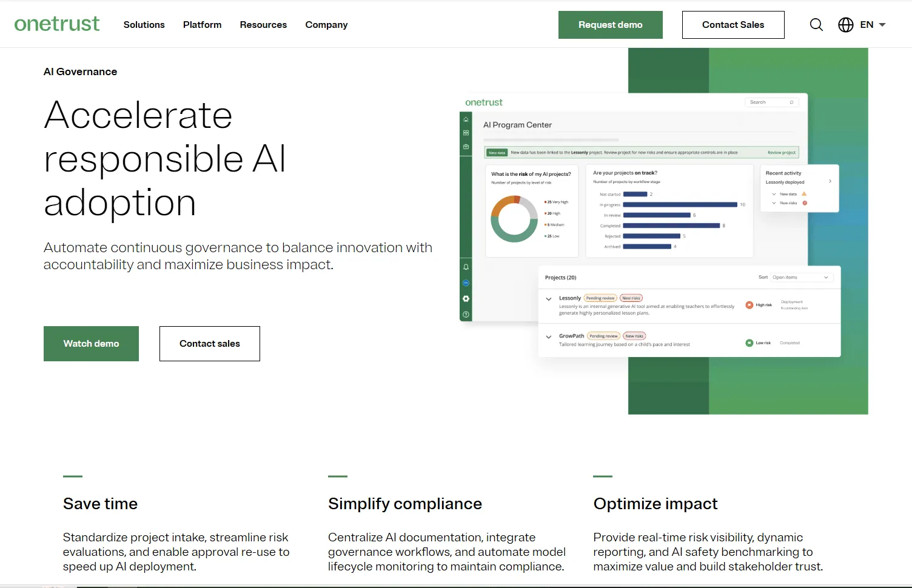Click the blue user avatar in the sidebar

(x=466, y=282)
